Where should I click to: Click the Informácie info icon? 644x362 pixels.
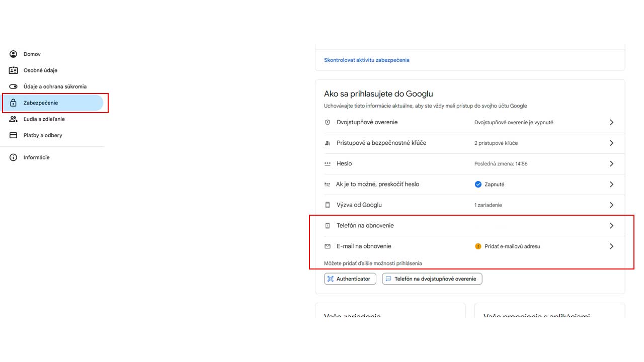[14, 157]
